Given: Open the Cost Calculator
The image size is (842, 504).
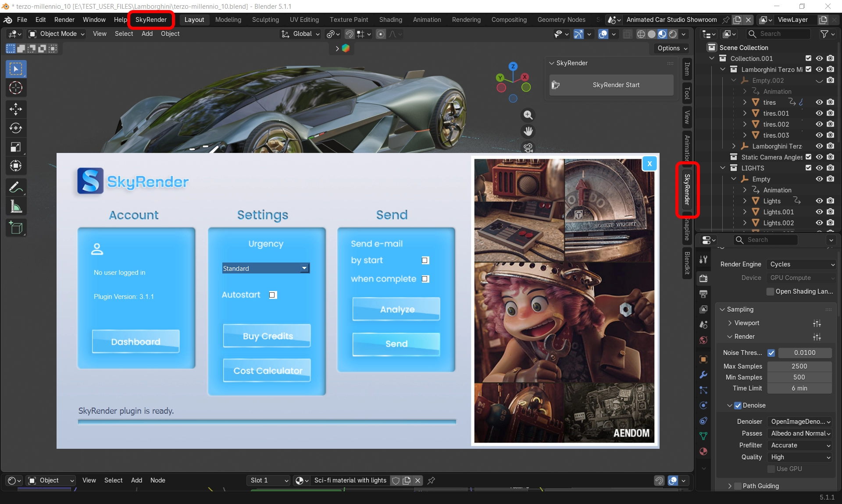Looking at the screenshot, I should (267, 370).
